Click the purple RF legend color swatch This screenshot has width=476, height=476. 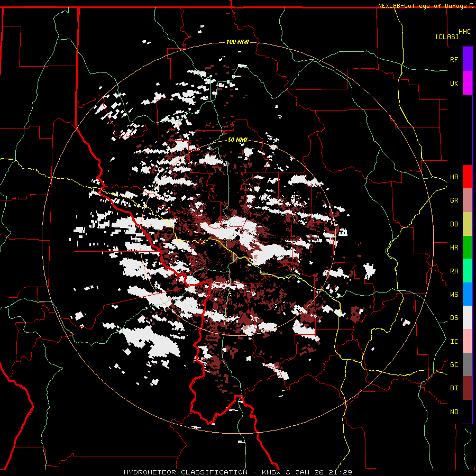[x=467, y=59]
